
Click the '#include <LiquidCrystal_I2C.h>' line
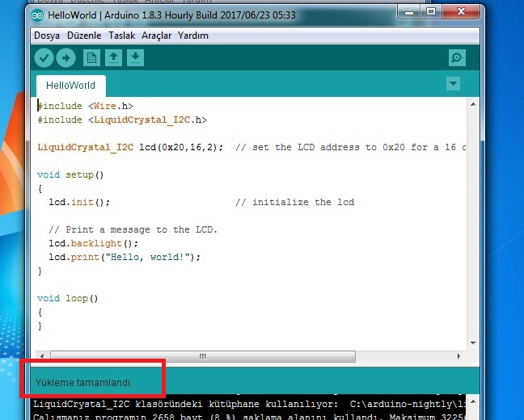[x=122, y=120]
